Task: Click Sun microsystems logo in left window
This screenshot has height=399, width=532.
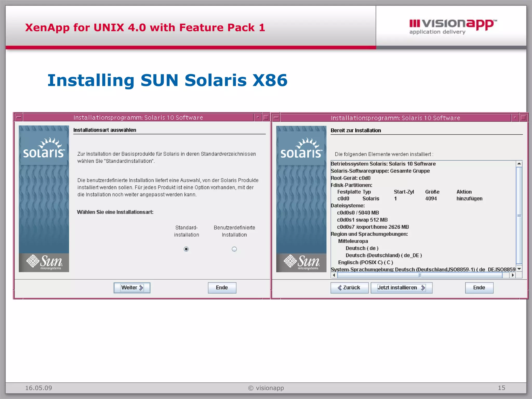Action: pyautogui.click(x=44, y=263)
